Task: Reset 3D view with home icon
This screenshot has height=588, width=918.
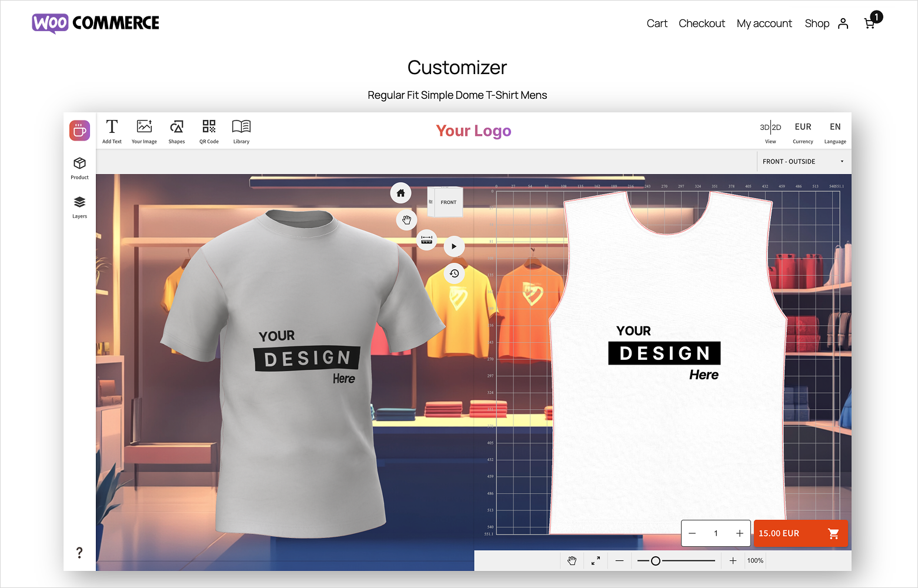Action: (400, 193)
